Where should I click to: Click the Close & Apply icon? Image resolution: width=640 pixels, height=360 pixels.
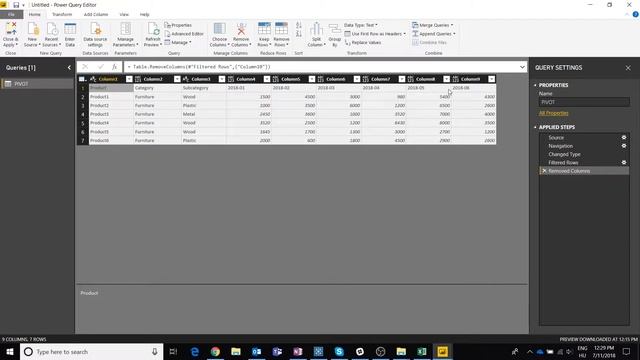(x=11, y=29)
